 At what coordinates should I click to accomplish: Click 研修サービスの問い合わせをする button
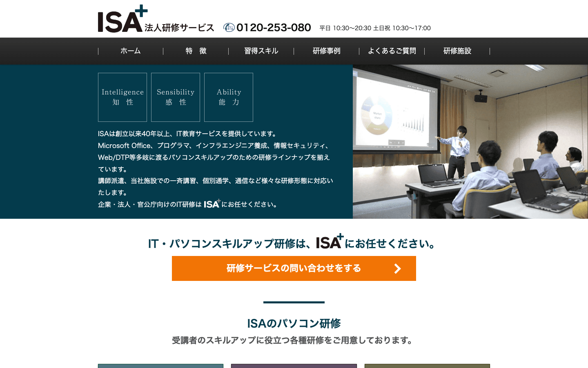pos(294,269)
